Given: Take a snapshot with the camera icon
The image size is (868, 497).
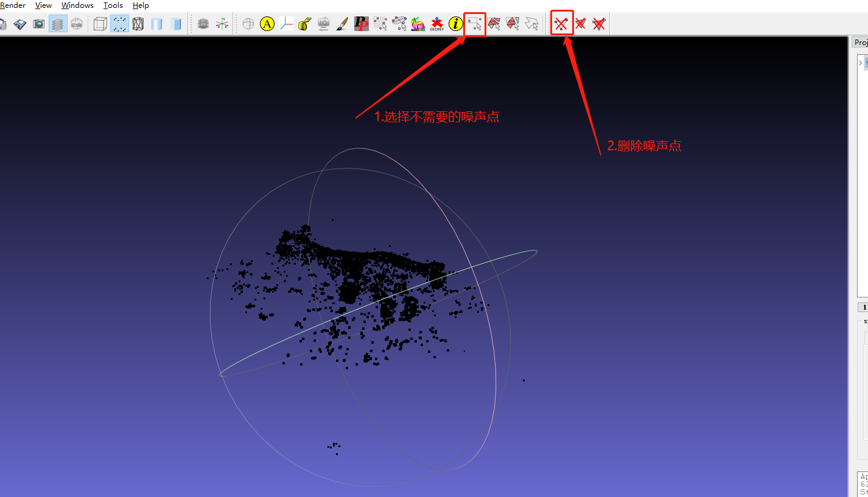Looking at the screenshot, I should pos(39,24).
